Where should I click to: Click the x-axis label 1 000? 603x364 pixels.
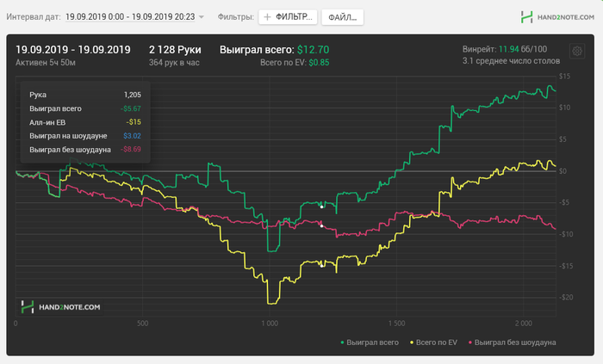click(270, 324)
